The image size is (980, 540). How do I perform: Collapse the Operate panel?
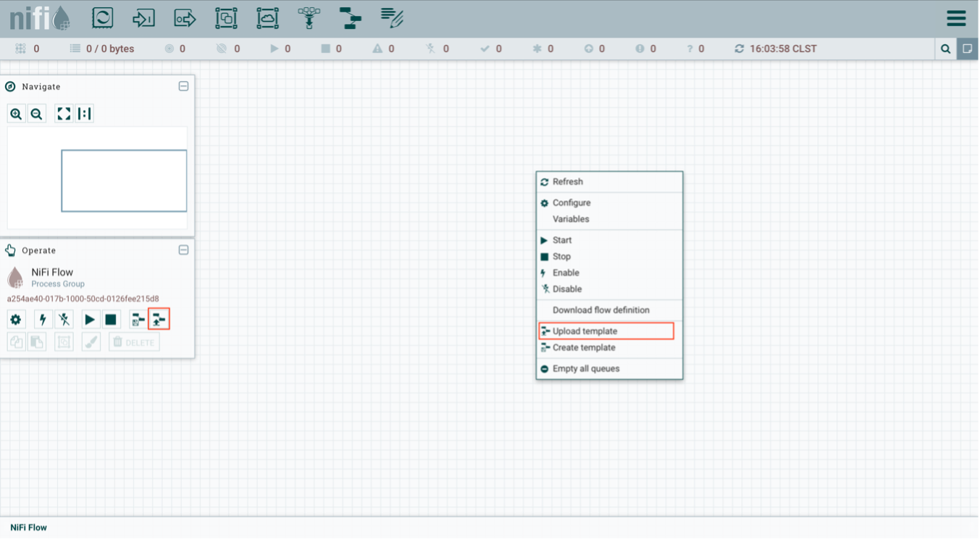pyautogui.click(x=183, y=250)
